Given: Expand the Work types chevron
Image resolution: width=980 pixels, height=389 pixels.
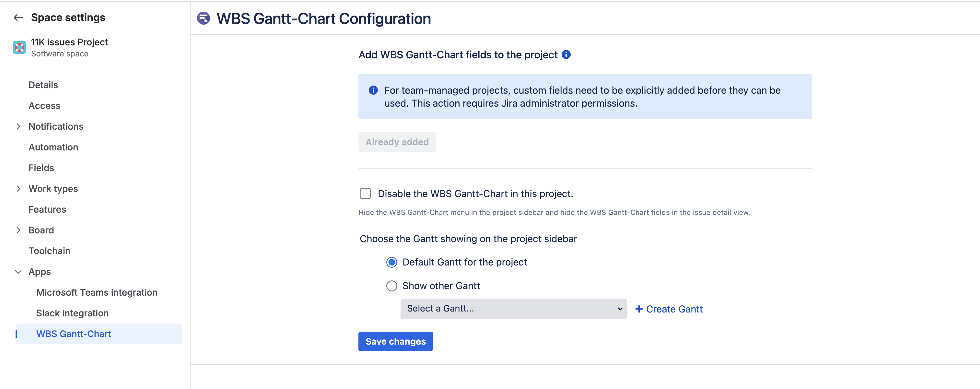Looking at the screenshot, I should pyautogui.click(x=18, y=189).
